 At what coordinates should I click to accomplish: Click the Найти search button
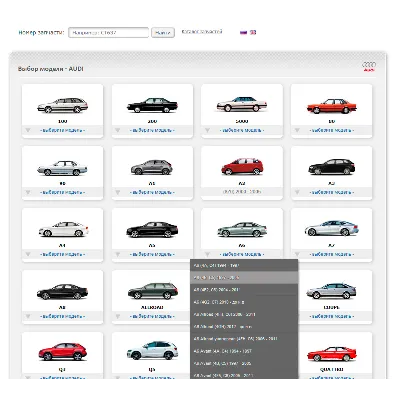click(163, 33)
